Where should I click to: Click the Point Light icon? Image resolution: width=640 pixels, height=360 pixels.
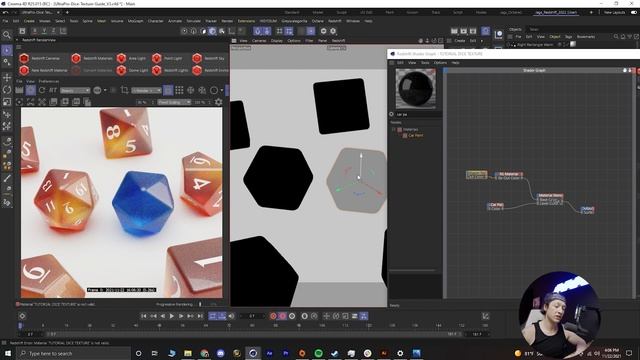(157, 58)
